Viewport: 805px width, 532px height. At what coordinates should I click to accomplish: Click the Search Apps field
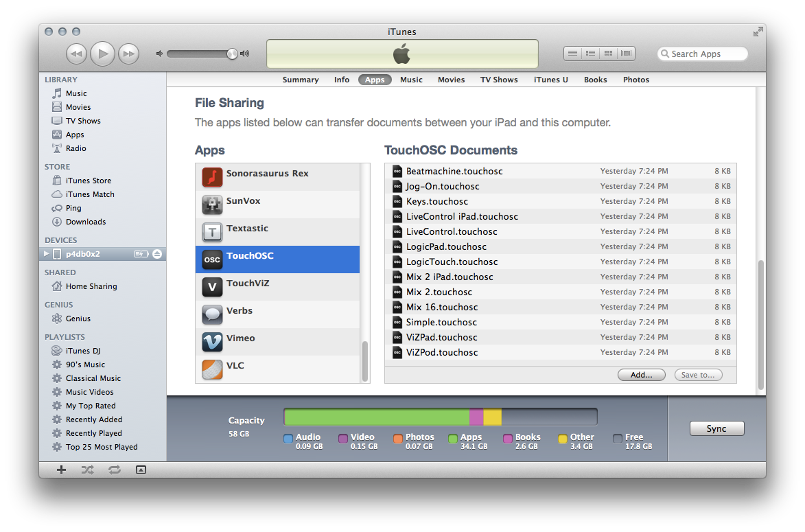[702, 54]
